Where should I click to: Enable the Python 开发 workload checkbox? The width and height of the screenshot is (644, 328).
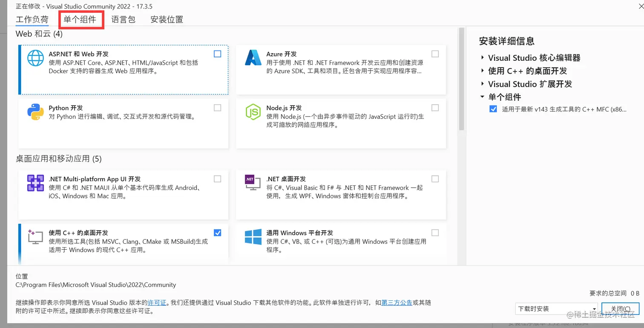point(218,108)
